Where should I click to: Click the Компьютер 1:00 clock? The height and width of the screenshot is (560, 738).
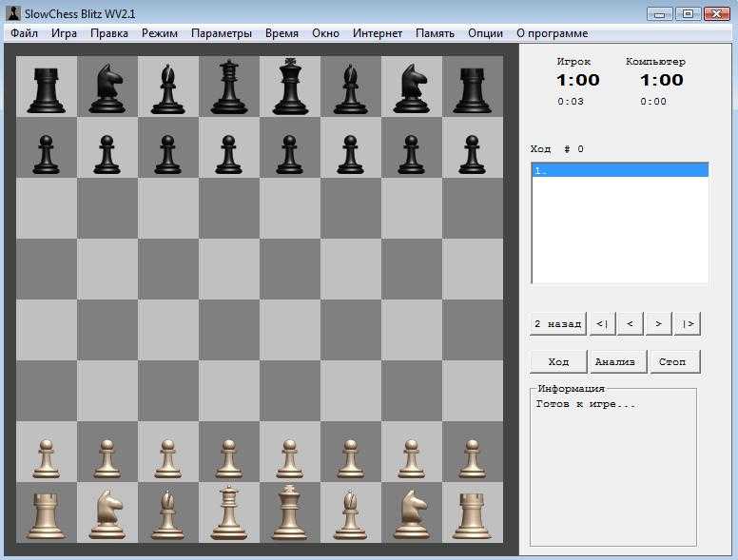(x=661, y=80)
